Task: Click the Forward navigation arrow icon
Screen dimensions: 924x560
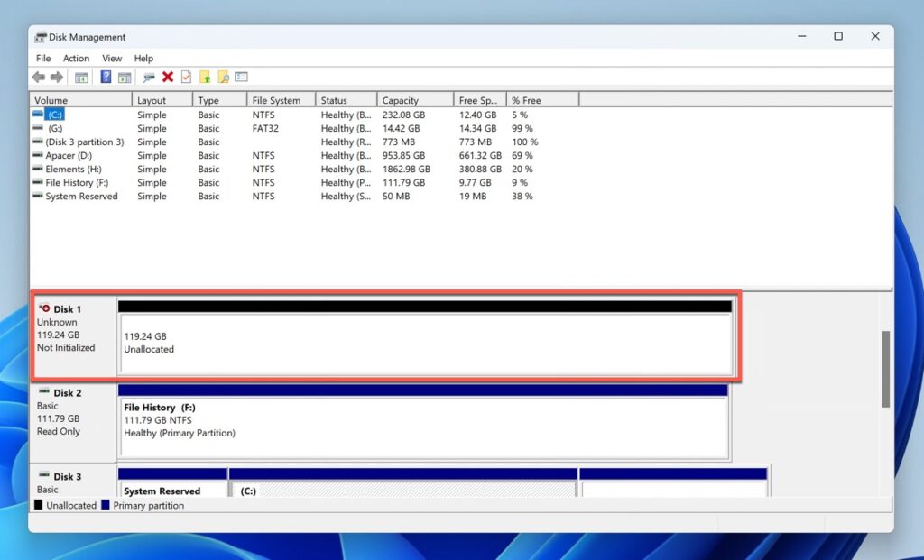Action: [x=54, y=77]
